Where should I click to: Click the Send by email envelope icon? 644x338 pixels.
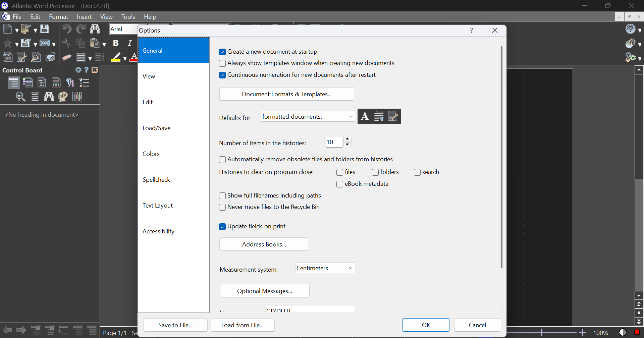click(x=45, y=43)
